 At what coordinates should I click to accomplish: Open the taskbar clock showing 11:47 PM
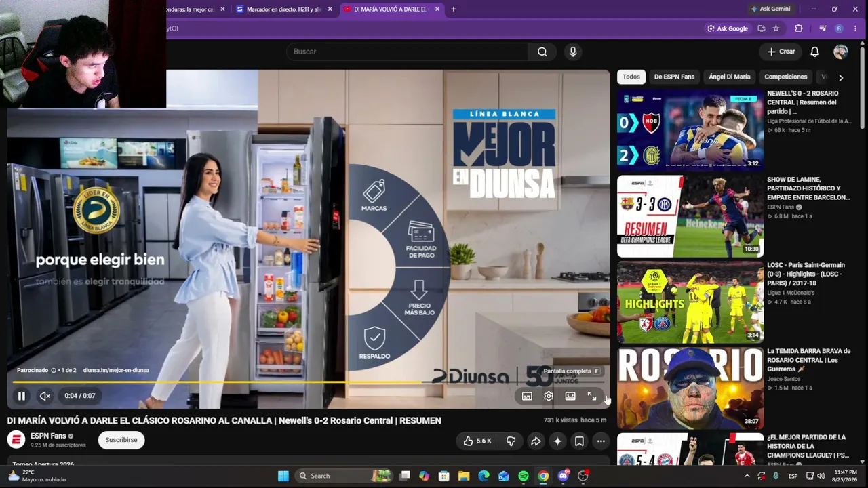(x=846, y=476)
